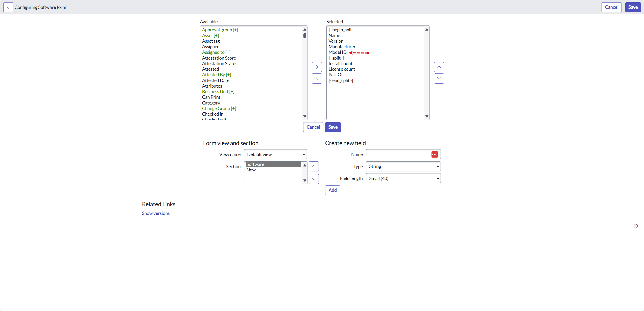Select |- split -| in Selected list
This screenshot has height=311, width=644.
(x=336, y=58)
